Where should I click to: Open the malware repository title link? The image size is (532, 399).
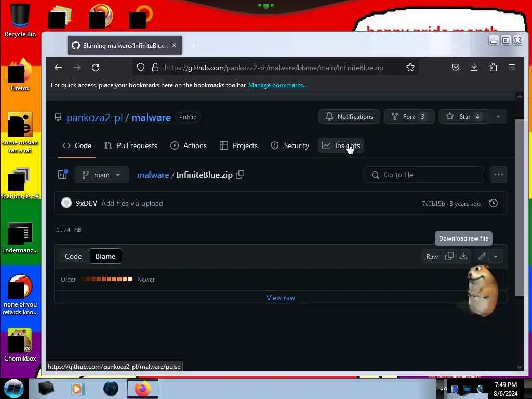(151, 117)
